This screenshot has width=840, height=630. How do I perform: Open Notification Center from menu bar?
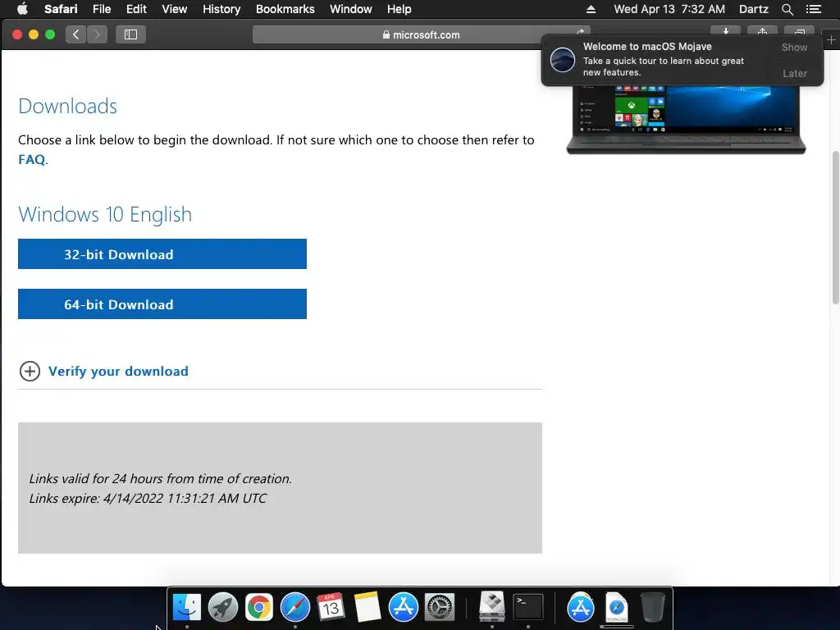tap(813, 9)
